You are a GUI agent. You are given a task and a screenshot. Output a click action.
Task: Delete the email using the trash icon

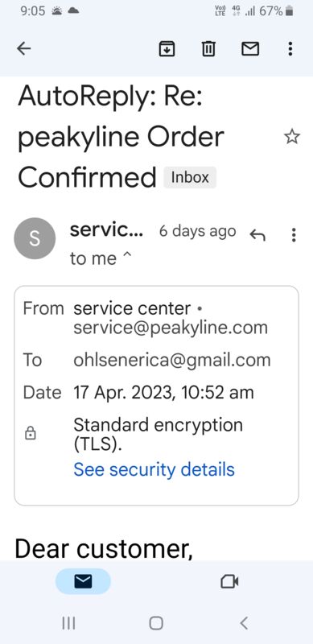pyautogui.click(x=208, y=49)
